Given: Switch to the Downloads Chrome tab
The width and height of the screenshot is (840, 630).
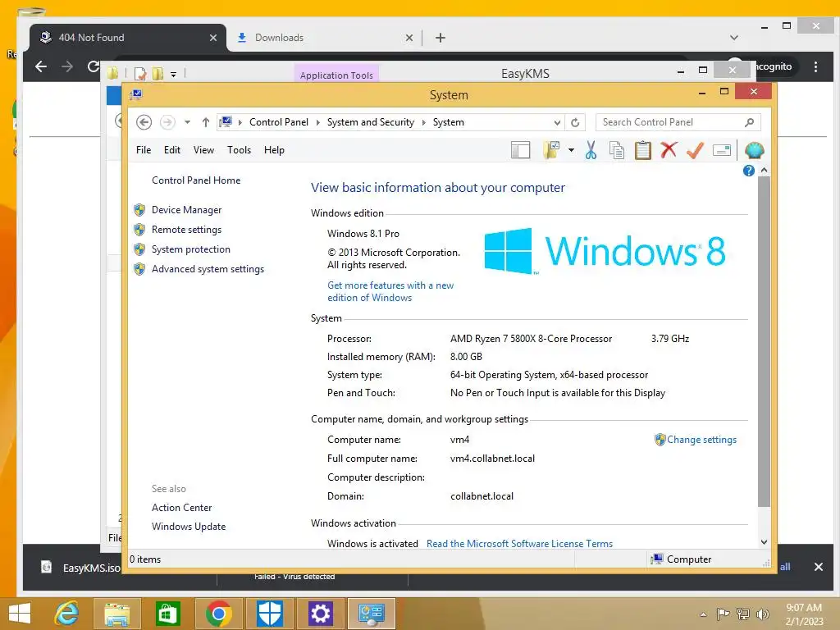Looking at the screenshot, I should 325,38.
